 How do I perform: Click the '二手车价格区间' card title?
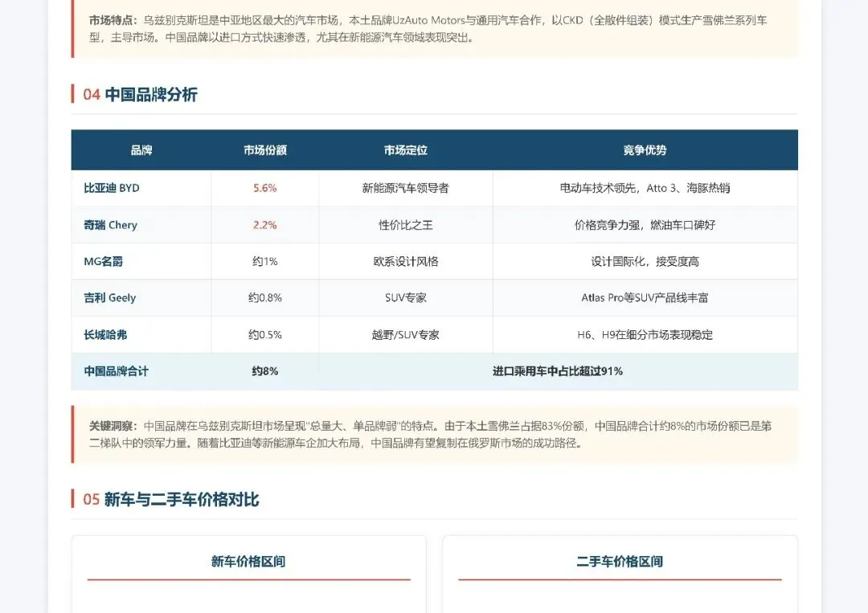click(x=620, y=562)
